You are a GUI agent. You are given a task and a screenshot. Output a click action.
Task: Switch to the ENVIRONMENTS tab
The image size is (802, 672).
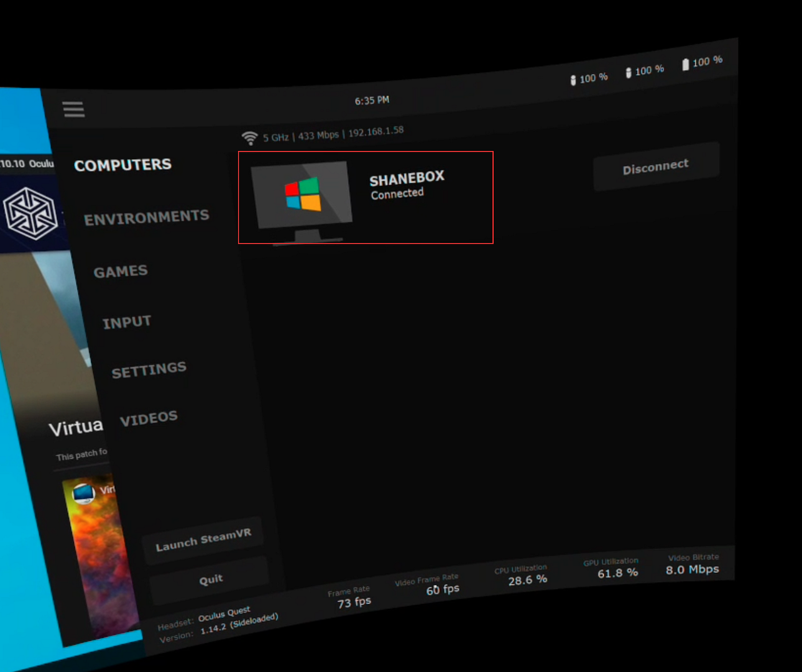147,216
